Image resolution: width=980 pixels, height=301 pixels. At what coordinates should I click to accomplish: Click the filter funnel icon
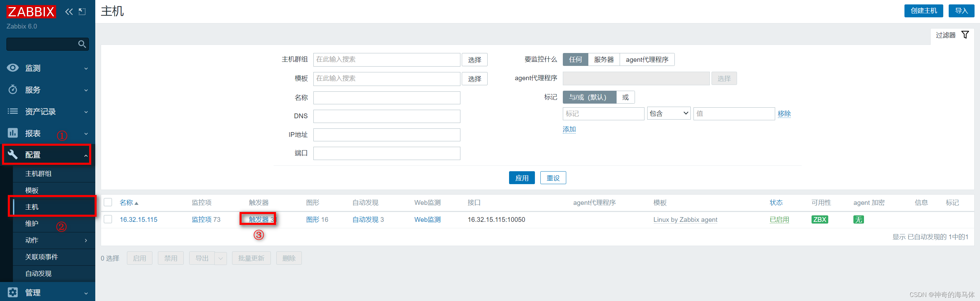pyautogui.click(x=965, y=35)
